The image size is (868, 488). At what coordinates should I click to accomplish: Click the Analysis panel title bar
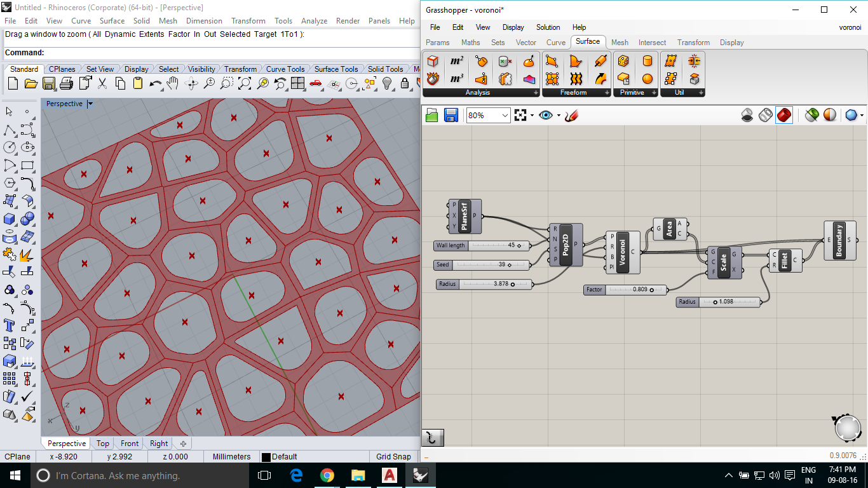[478, 91]
